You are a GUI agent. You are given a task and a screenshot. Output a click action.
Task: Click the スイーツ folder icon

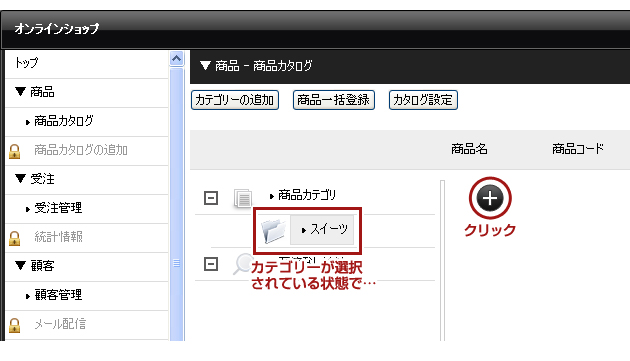(273, 230)
